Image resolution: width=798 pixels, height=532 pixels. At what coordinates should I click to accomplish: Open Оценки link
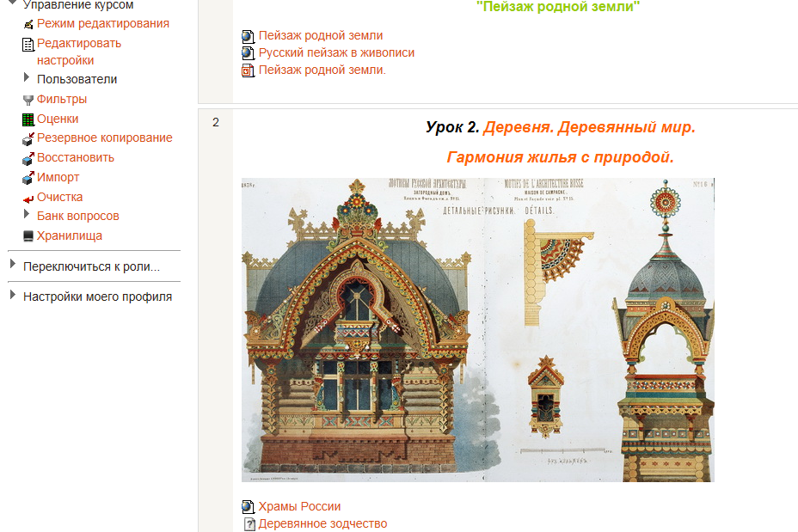(58, 119)
